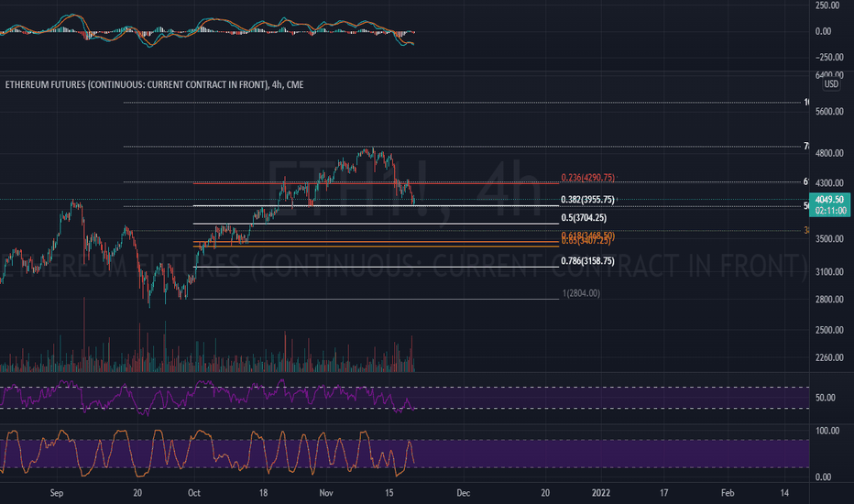Click the Feb label on time axis
The image size is (854, 504).
728,493
